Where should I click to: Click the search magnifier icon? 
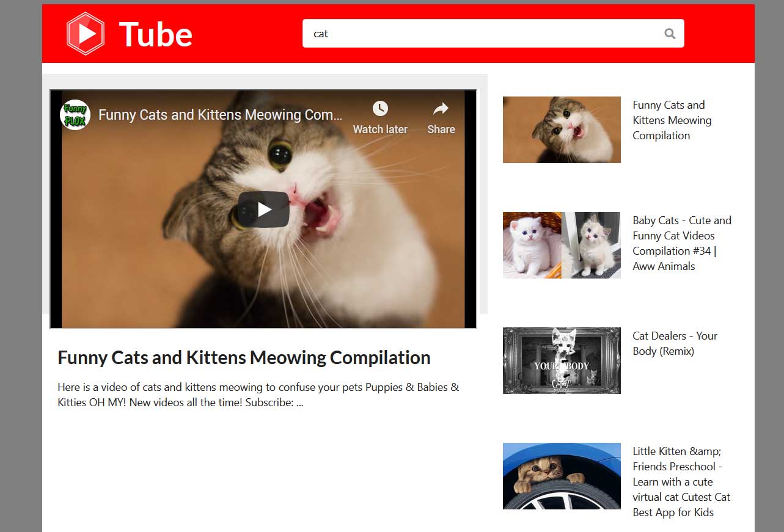[x=670, y=34]
